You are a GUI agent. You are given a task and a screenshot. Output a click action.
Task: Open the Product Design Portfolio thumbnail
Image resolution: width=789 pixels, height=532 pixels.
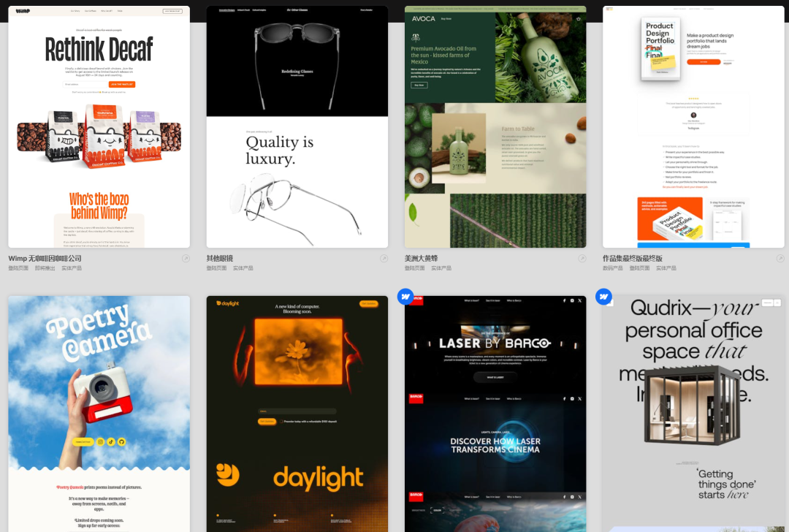(694, 127)
